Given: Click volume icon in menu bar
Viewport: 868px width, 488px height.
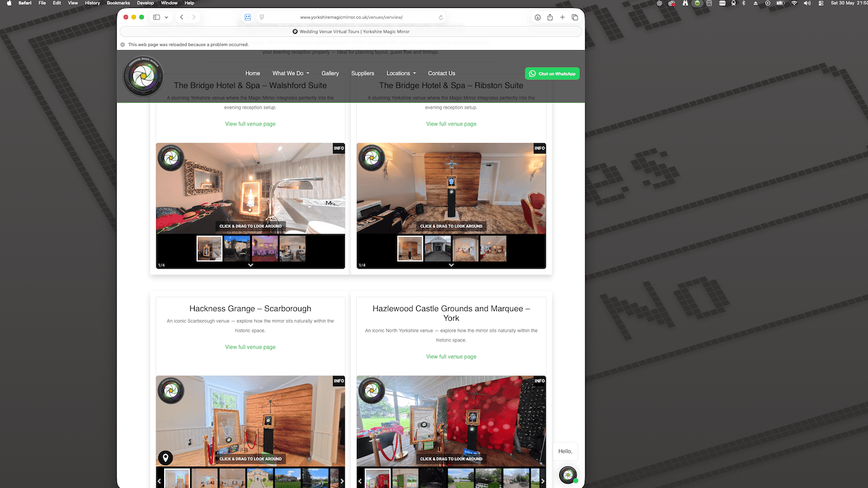Looking at the screenshot, I should pyautogui.click(x=807, y=3).
